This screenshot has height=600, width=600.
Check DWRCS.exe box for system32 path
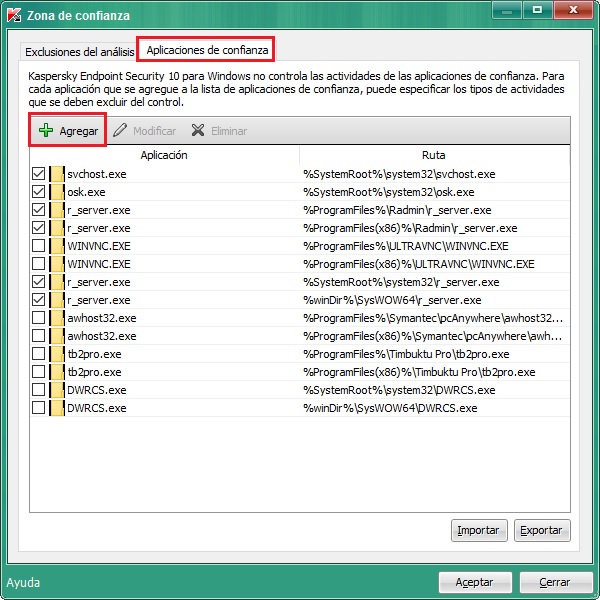click(x=39, y=390)
